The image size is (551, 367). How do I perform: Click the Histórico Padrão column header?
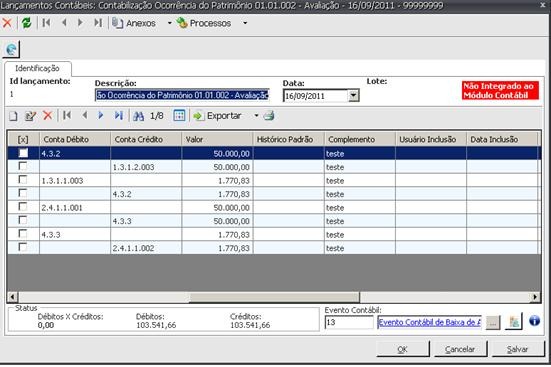289,140
